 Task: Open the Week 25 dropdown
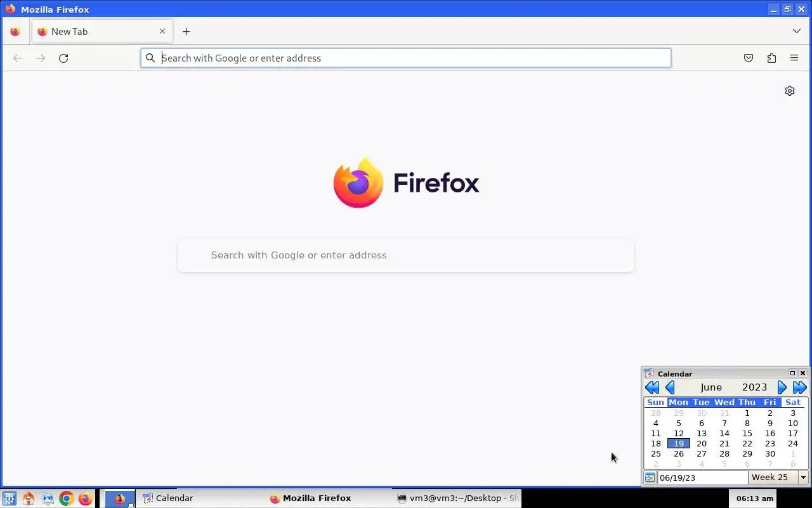(778, 478)
